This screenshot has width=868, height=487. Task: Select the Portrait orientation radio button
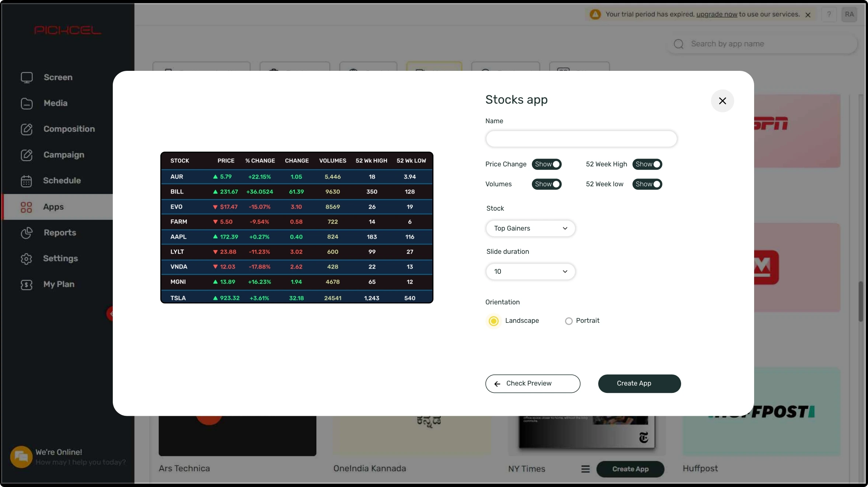568,321
